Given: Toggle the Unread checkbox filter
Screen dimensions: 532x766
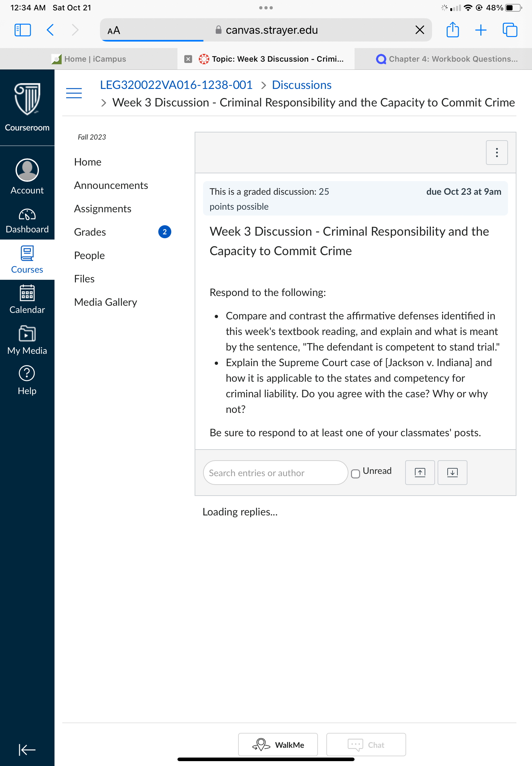Looking at the screenshot, I should coord(355,474).
